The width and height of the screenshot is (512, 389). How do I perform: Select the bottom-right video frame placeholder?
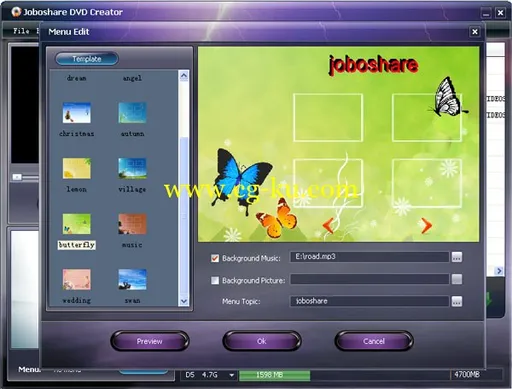tap(427, 183)
